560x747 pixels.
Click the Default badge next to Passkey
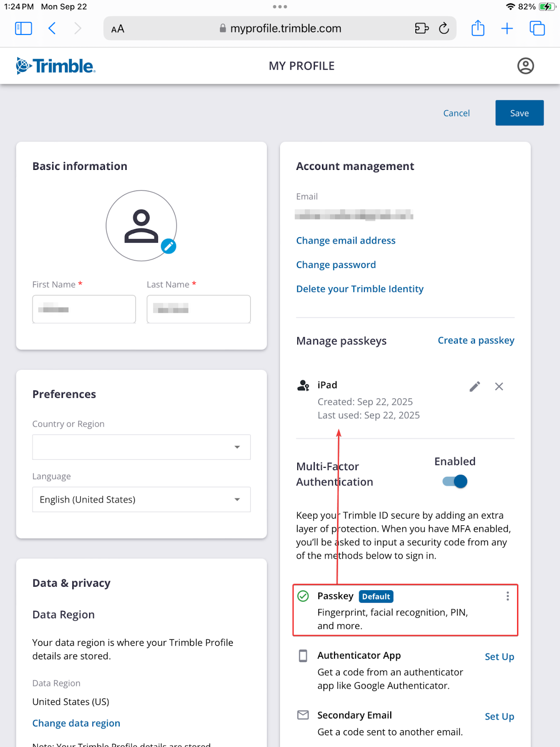376,597
